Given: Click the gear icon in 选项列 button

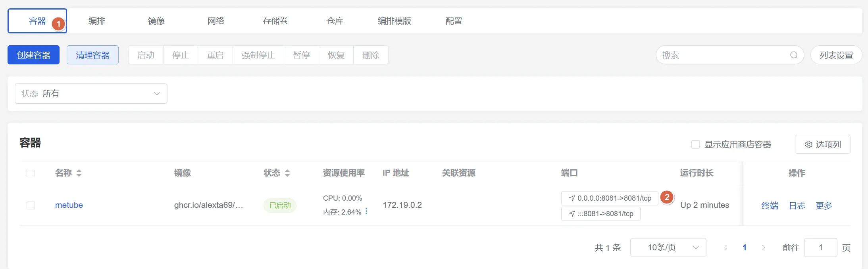Looking at the screenshot, I should click(808, 145).
